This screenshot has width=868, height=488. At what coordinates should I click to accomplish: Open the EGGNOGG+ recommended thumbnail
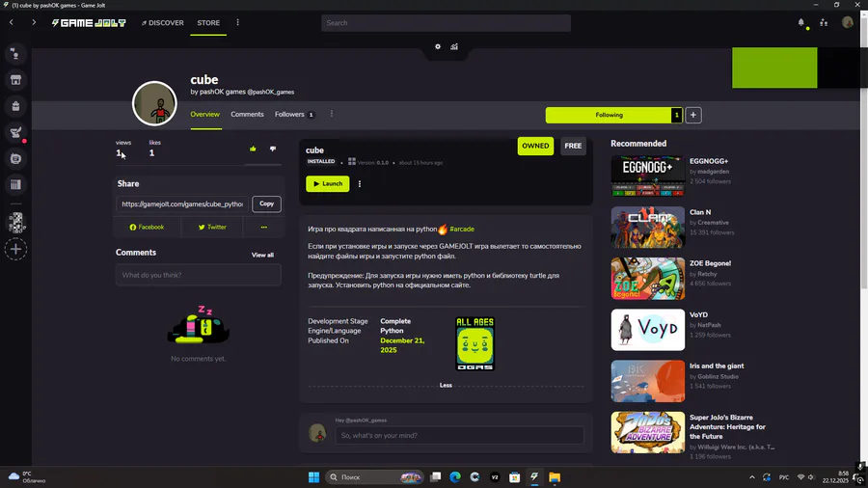point(648,176)
